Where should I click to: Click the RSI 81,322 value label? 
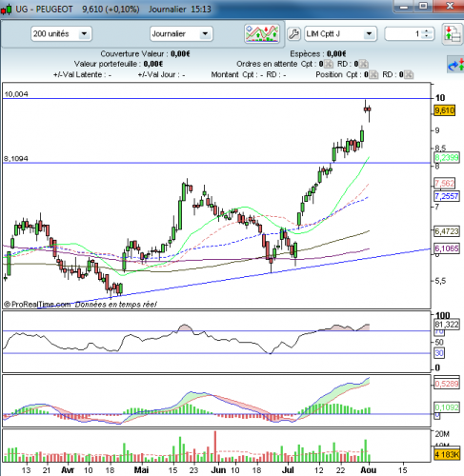coord(447,325)
